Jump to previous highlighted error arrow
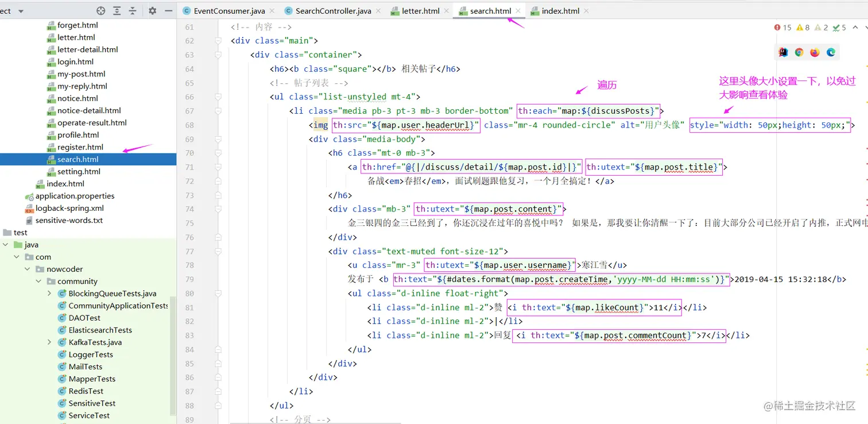Viewport: 868px width, 424px height. click(856, 27)
